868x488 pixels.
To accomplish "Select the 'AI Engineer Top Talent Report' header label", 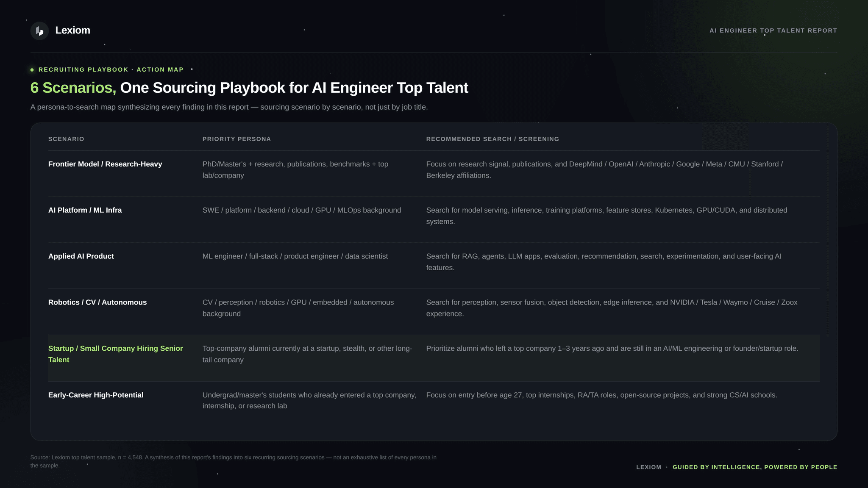I will tap(773, 30).
